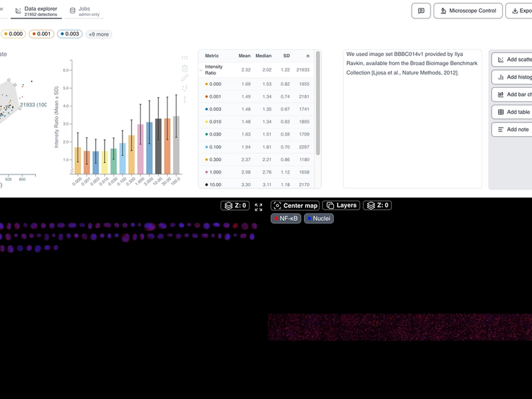
Task: Open the Layers panel button
Action: [341, 205]
